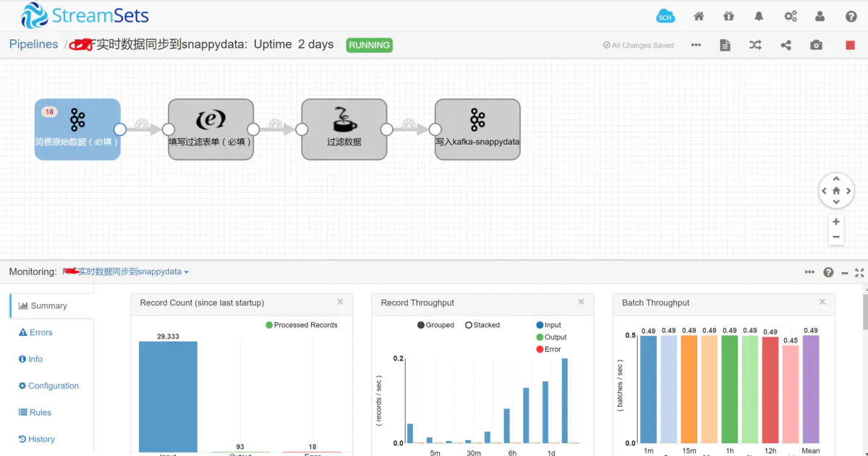
Task: Pan canvas up arrow
Action: 836,179
